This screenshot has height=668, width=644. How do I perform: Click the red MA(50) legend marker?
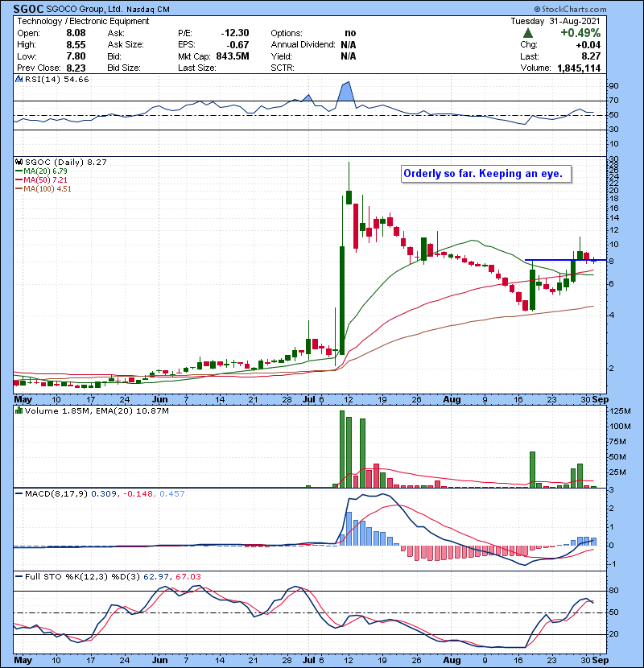pyautogui.click(x=20, y=179)
